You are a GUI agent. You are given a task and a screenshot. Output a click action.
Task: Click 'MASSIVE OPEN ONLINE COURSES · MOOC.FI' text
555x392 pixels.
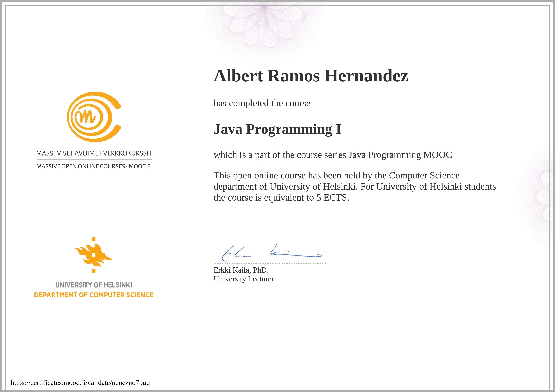[94, 166]
